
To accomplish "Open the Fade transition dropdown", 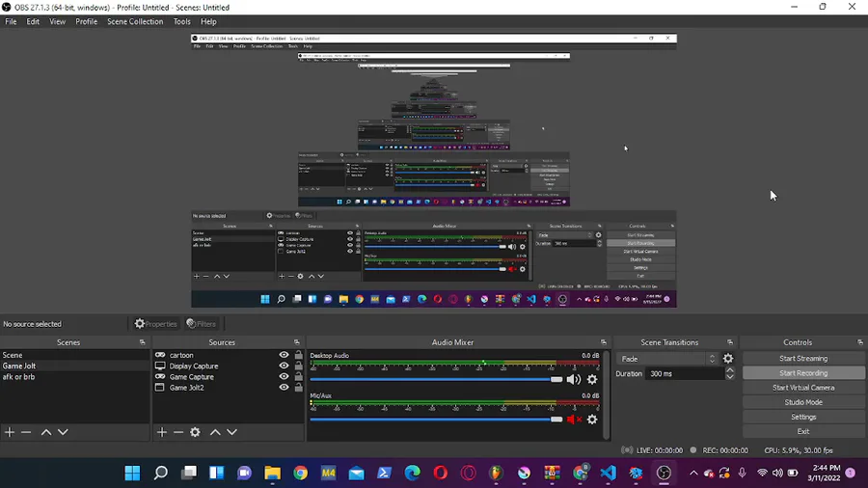I will (x=667, y=359).
